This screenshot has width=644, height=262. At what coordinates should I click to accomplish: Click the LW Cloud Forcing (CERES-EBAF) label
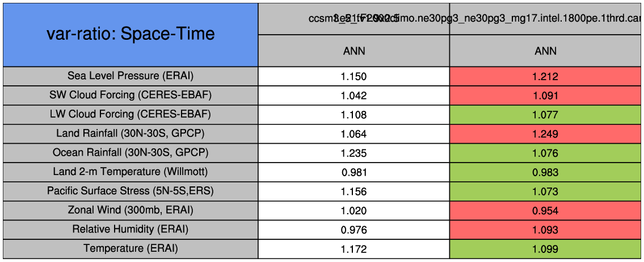[x=131, y=114]
